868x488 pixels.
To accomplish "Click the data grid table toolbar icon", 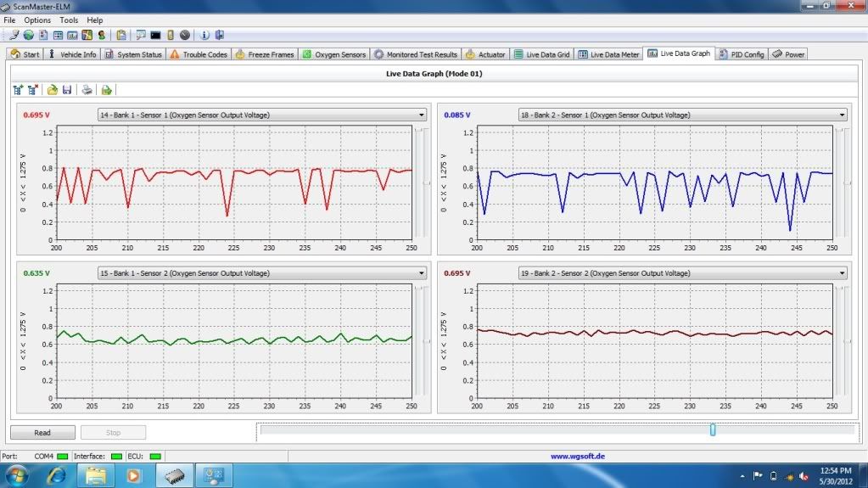I will click(58, 35).
